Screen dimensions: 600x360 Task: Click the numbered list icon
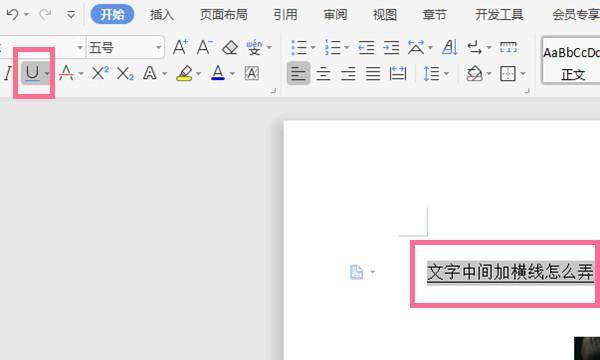333,48
